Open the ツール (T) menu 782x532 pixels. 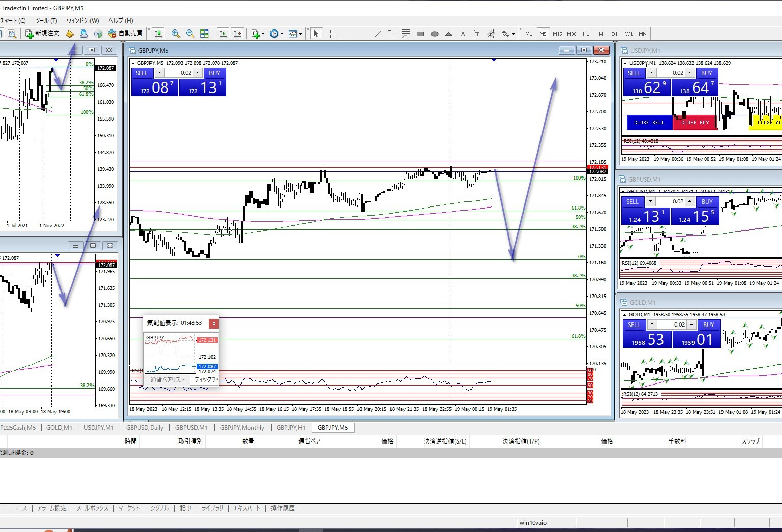[x=46, y=21]
